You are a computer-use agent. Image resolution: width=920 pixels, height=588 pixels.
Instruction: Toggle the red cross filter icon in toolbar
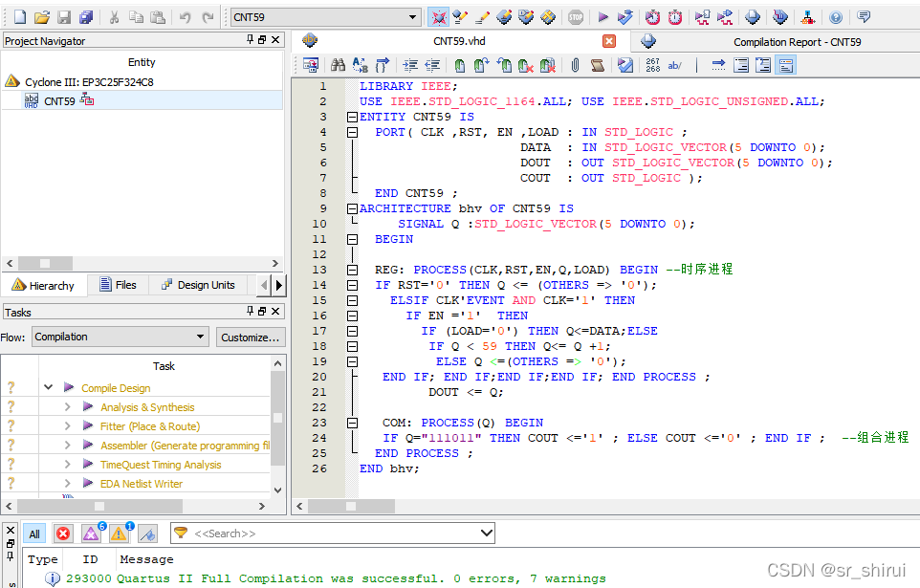(x=438, y=17)
